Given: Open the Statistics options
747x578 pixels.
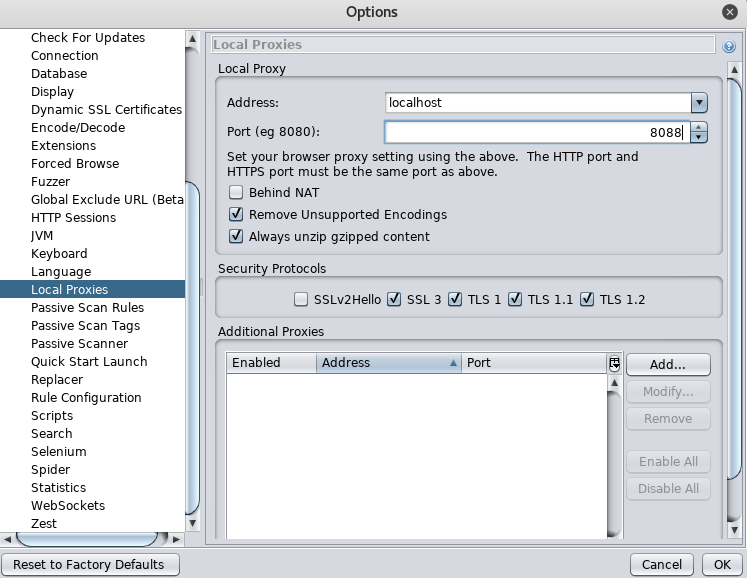Looking at the screenshot, I should click(59, 488).
